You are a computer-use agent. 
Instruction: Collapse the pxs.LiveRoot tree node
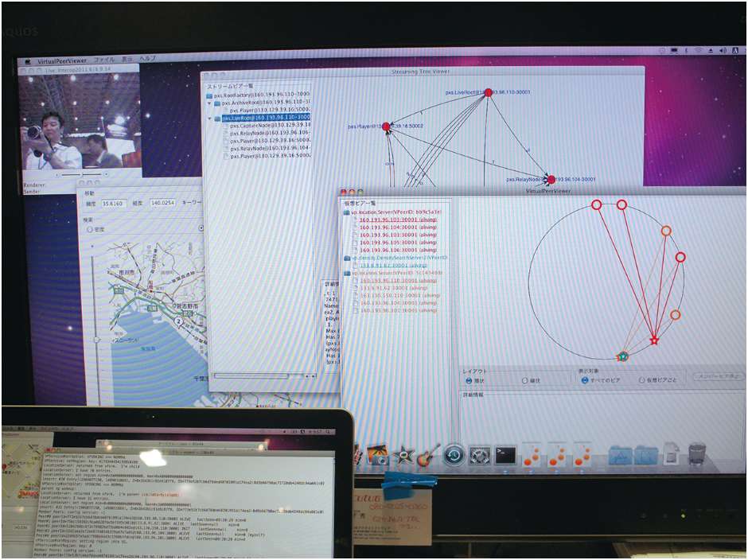[x=209, y=119]
